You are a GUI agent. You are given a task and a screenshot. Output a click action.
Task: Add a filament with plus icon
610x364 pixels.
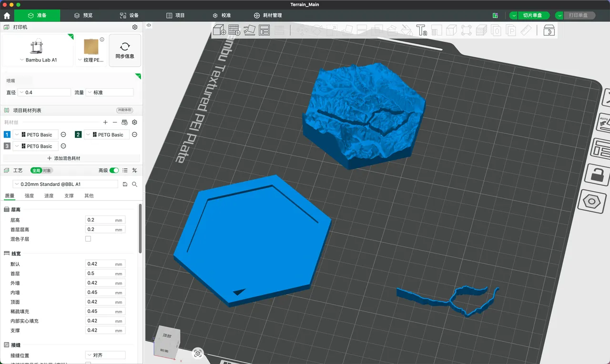105,122
